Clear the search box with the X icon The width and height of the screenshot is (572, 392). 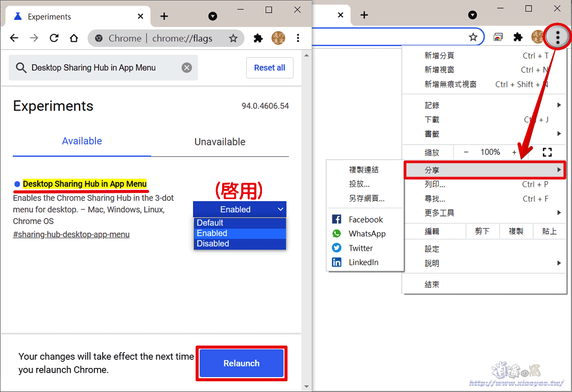[186, 67]
